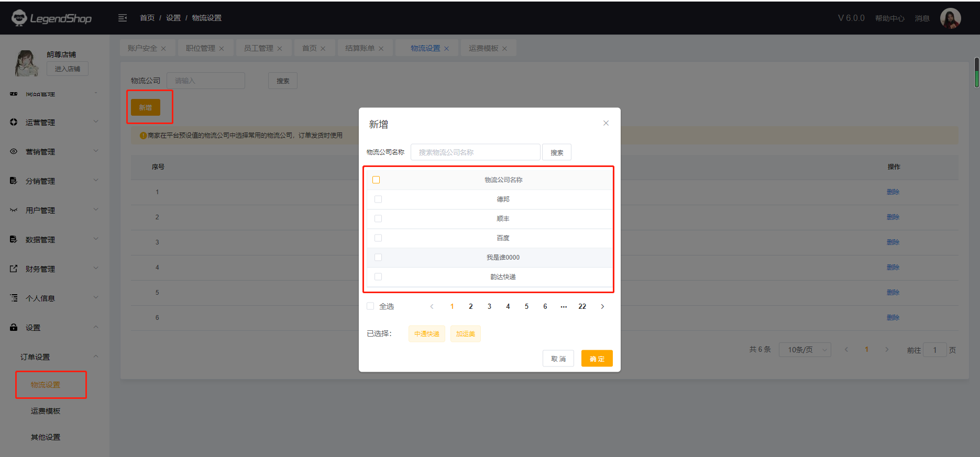Collapse the 设置 sidebar section

click(x=95, y=327)
